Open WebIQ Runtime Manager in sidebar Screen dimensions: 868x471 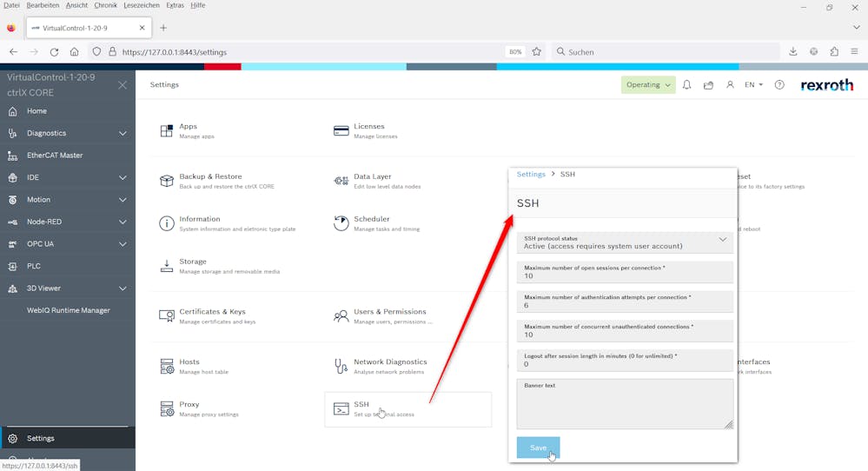click(68, 310)
